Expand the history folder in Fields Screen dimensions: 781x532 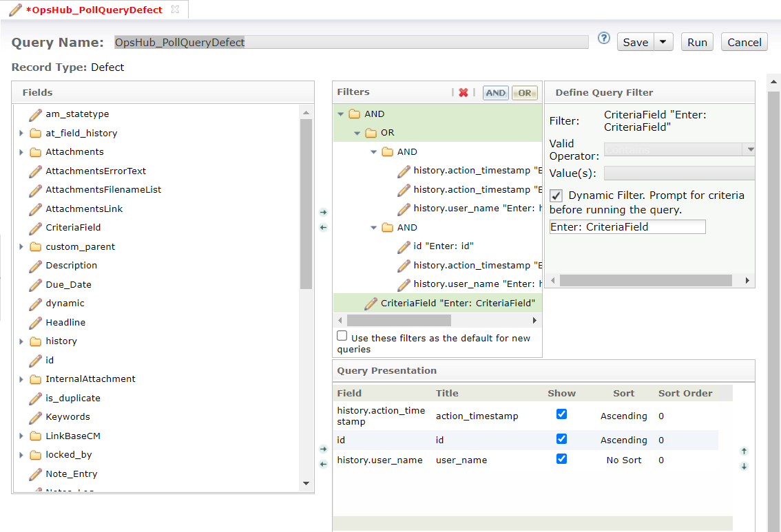click(21, 341)
